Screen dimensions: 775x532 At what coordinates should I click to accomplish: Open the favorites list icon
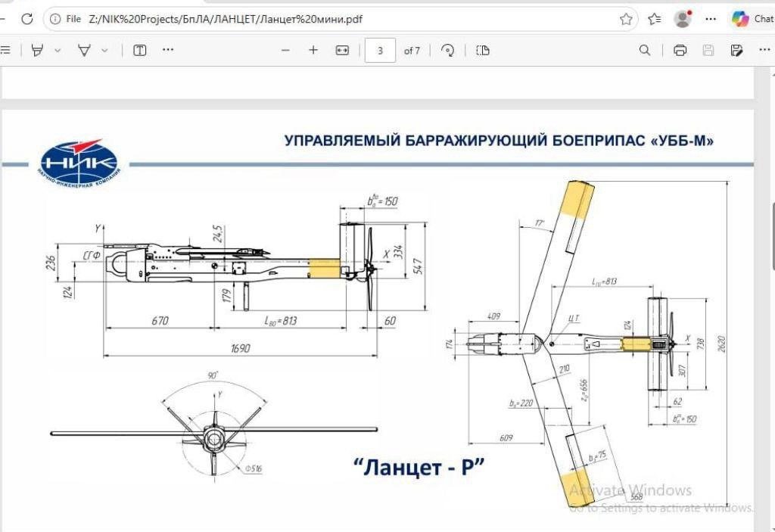coord(654,19)
